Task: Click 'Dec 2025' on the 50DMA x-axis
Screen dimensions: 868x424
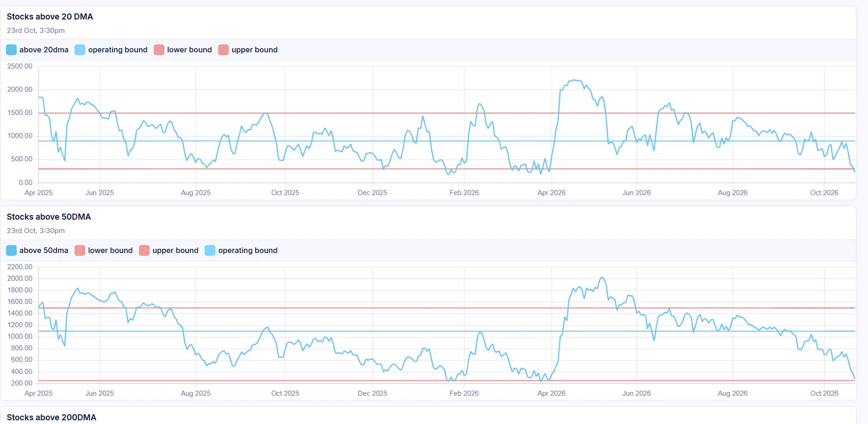Action: tap(372, 393)
